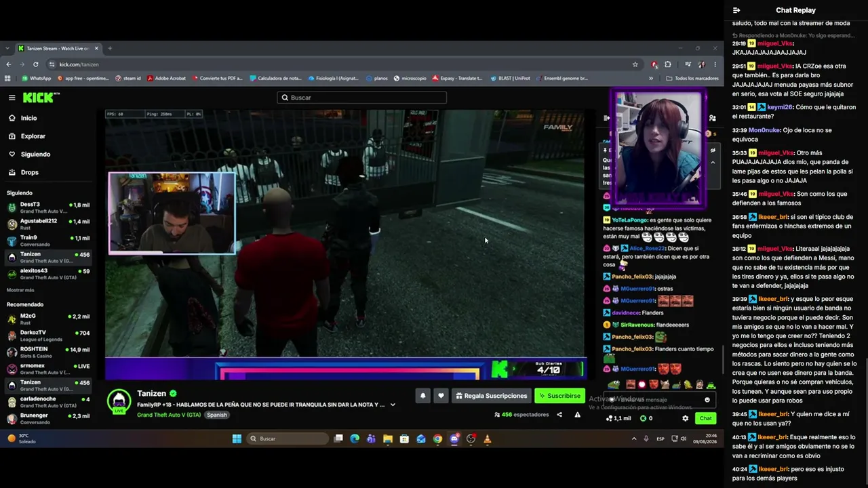Click Regala Suscripciones button
This screenshot has height=488, width=868.
coord(492,396)
